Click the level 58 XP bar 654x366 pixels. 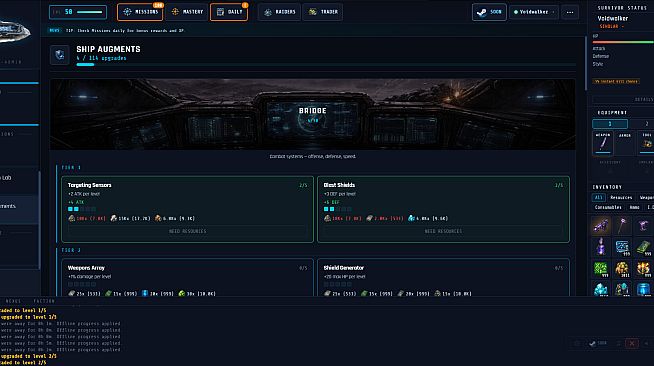tap(78, 12)
